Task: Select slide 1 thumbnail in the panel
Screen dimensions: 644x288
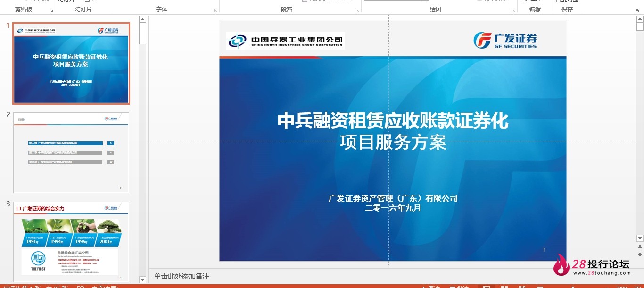Action: (x=71, y=63)
